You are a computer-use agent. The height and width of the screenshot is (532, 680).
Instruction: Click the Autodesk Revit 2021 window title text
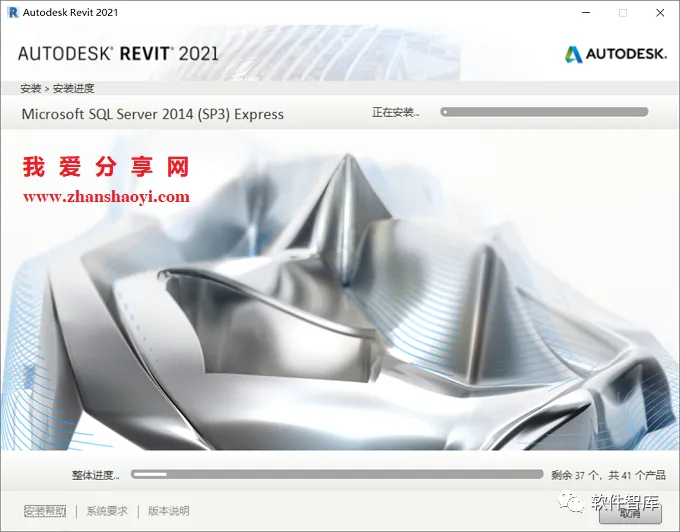[x=70, y=13]
